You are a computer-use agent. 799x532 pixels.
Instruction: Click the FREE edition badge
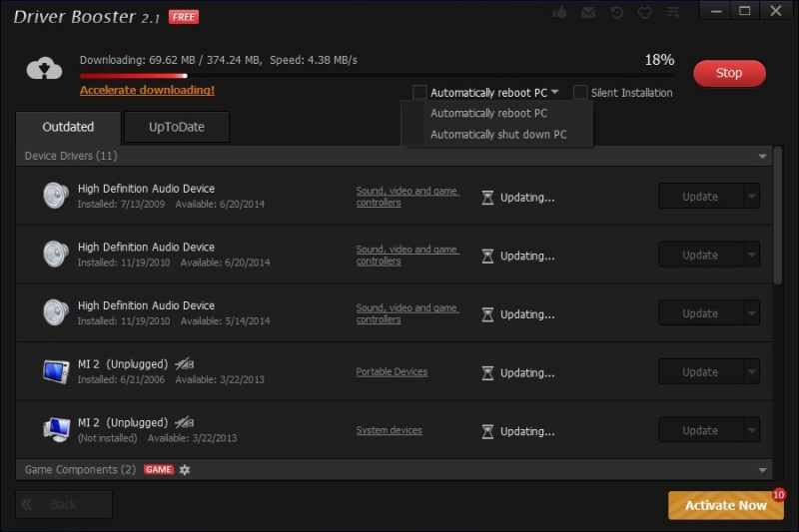tap(184, 17)
